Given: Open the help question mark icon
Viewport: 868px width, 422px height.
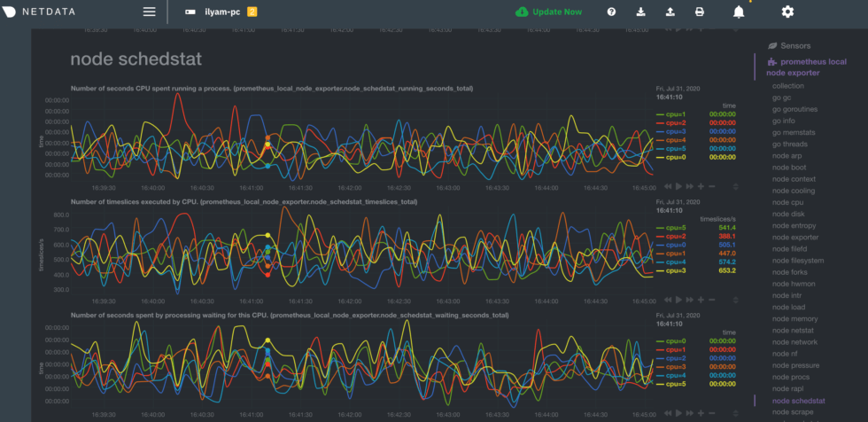Looking at the screenshot, I should coord(611,12).
